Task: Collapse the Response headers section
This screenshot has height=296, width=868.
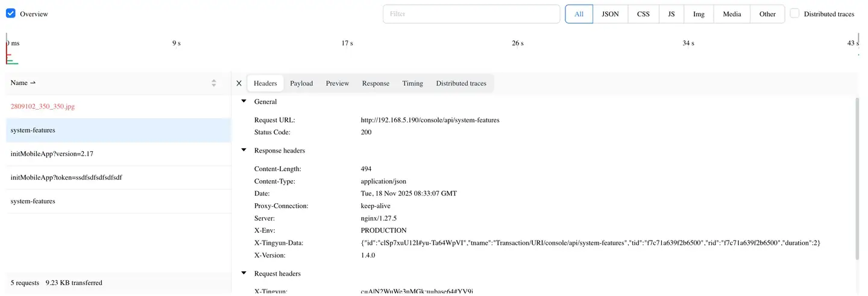Action: coord(244,151)
